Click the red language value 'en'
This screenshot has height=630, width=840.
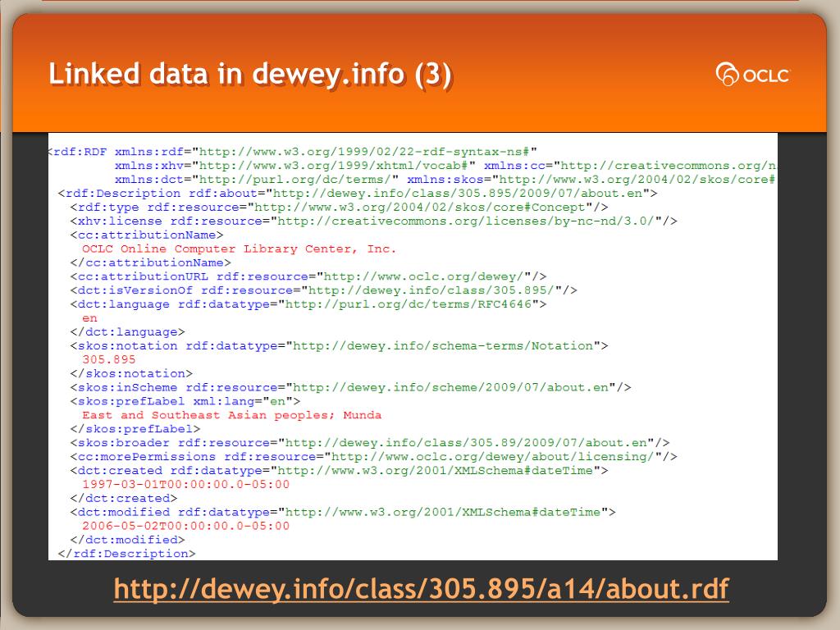(x=89, y=318)
